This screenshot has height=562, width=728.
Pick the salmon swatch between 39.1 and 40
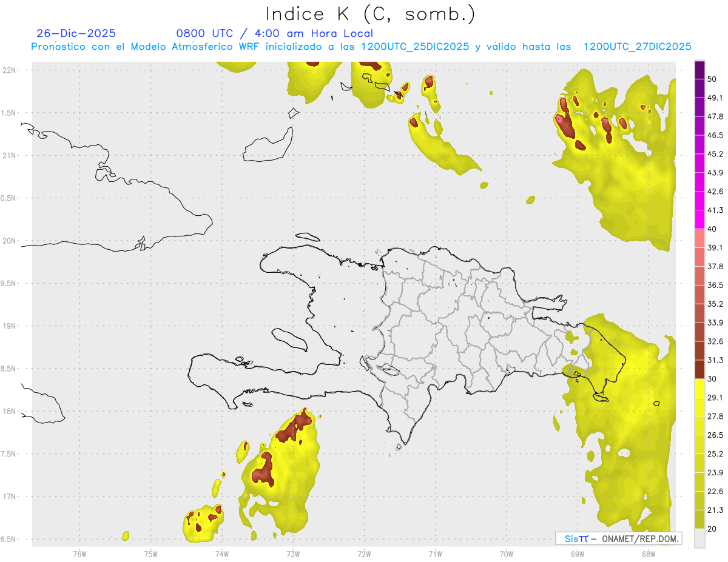click(699, 238)
